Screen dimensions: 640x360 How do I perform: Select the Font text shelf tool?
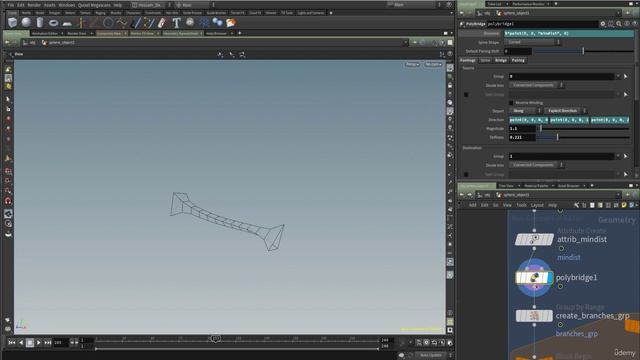point(176,22)
